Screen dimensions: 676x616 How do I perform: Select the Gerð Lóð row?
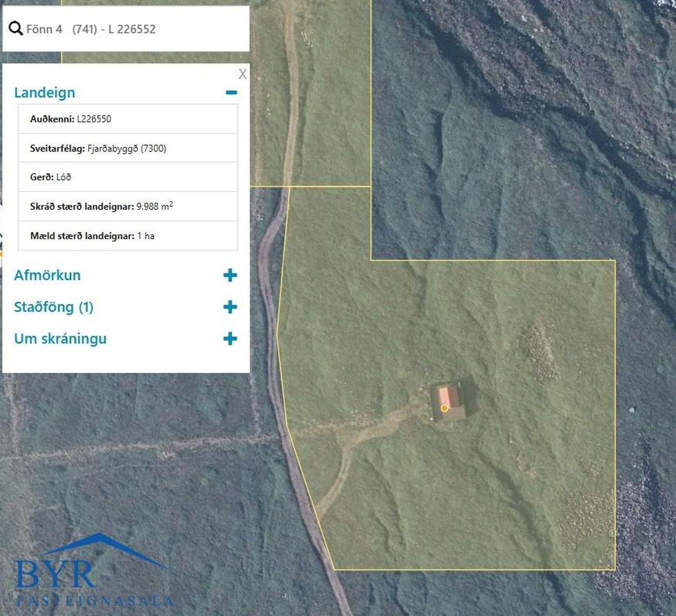128,177
